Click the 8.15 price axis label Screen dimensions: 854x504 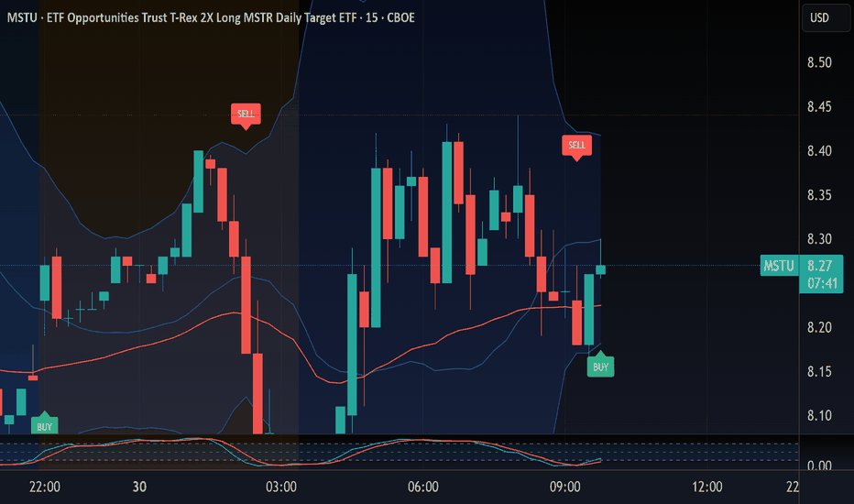(x=819, y=371)
